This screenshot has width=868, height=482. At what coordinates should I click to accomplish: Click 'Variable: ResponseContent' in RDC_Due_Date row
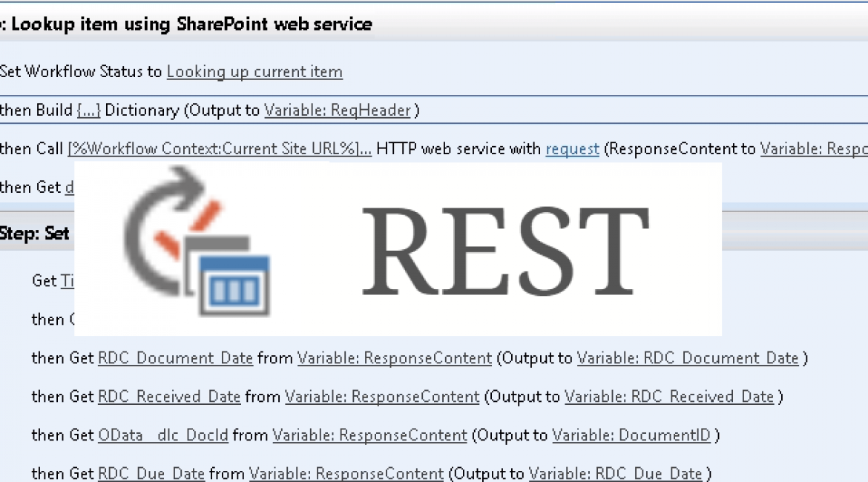346,474
